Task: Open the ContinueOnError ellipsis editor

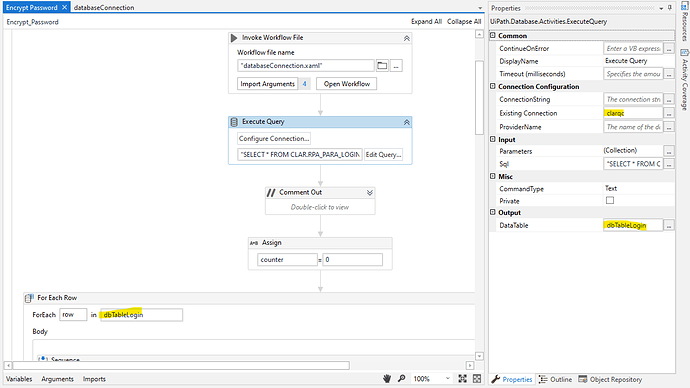Action: 669,48
